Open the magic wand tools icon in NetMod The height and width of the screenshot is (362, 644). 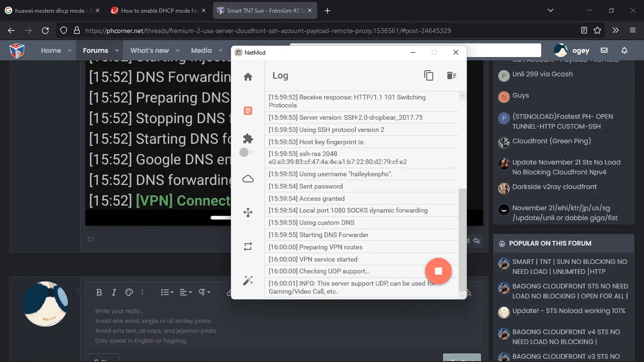pyautogui.click(x=248, y=280)
